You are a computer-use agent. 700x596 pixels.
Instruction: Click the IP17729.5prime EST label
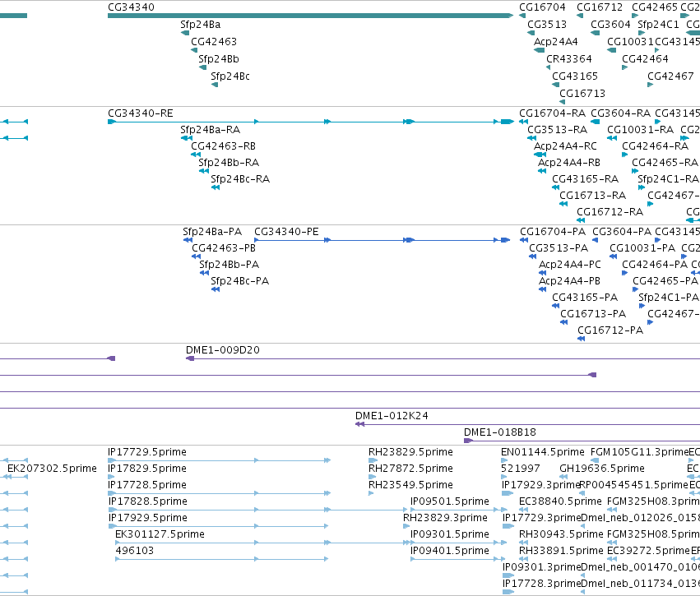(147, 453)
